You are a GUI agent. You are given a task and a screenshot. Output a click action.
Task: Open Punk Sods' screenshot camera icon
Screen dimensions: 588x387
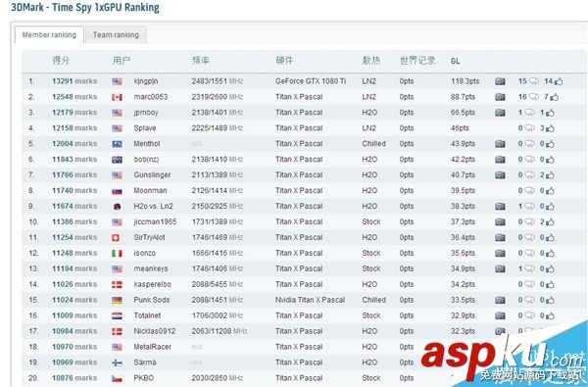tap(500, 300)
